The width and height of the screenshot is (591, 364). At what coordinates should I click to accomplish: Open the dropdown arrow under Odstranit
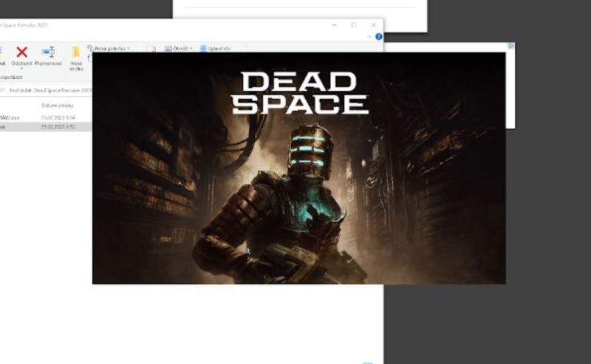pyautogui.click(x=21, y=69)
